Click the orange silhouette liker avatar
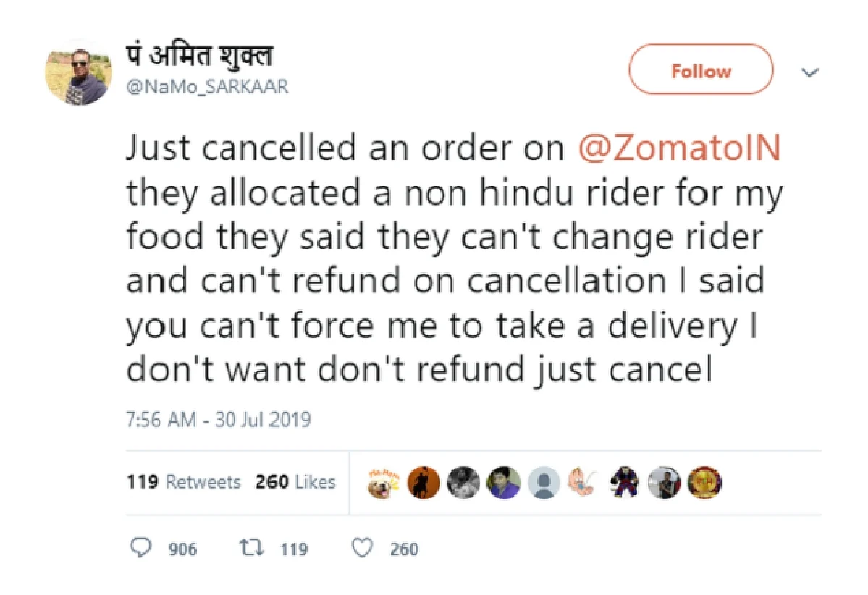 pos(424,483)
